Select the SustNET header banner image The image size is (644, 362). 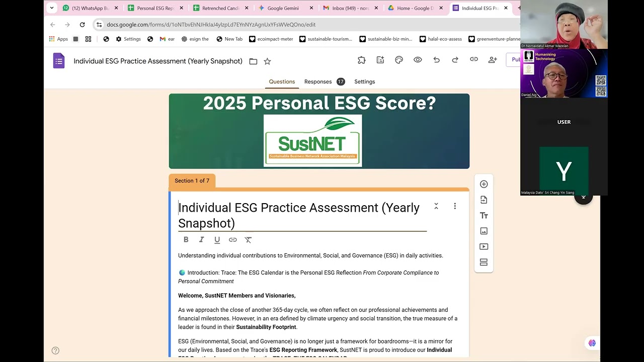tap(319, 131)
